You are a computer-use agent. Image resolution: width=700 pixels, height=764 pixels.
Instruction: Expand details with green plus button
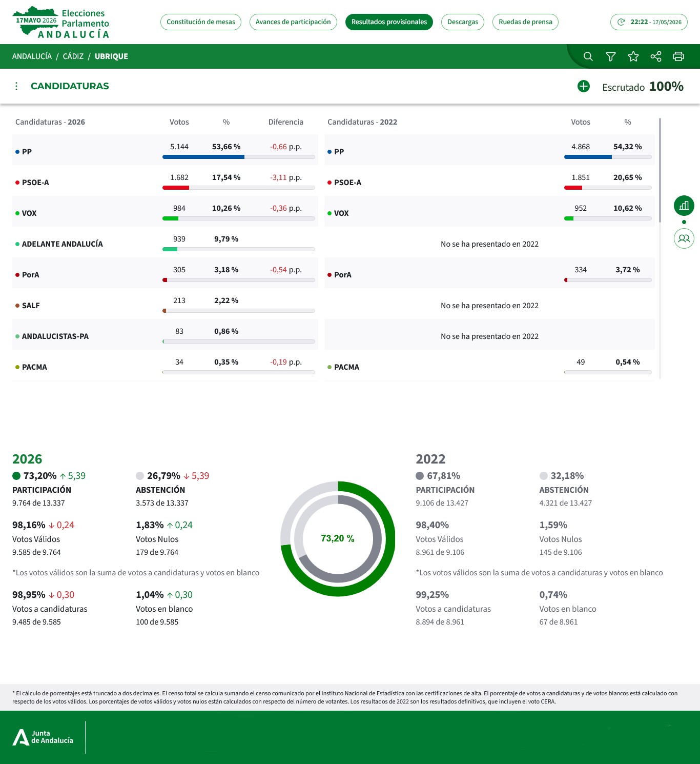pos(584,86)
